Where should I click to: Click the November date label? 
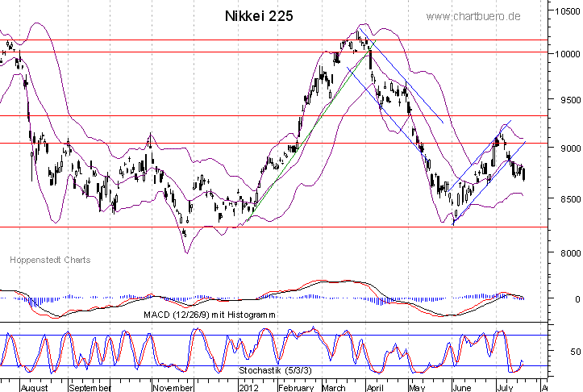(173, 388)
